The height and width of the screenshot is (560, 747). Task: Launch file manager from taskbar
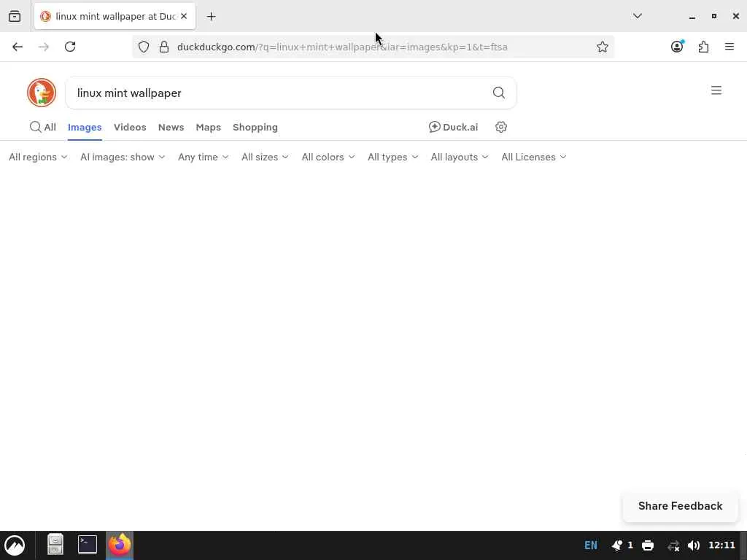55,545
